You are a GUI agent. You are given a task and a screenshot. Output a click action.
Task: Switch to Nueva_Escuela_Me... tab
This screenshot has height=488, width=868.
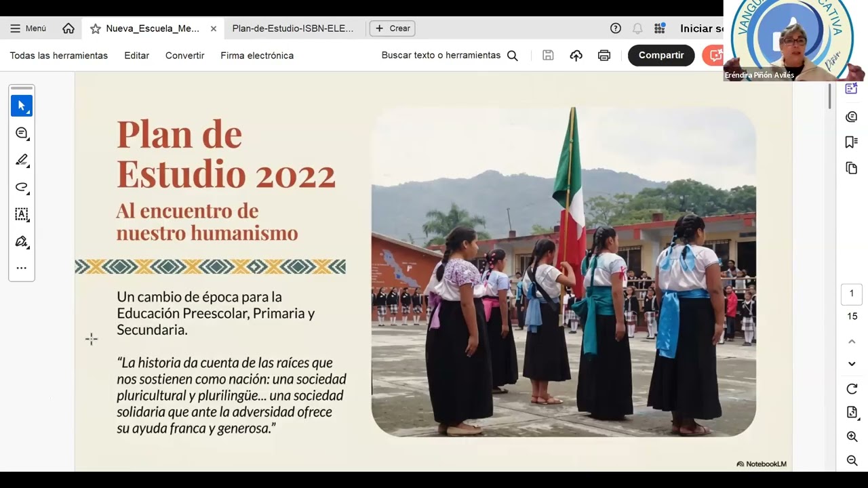pos(153,28)
